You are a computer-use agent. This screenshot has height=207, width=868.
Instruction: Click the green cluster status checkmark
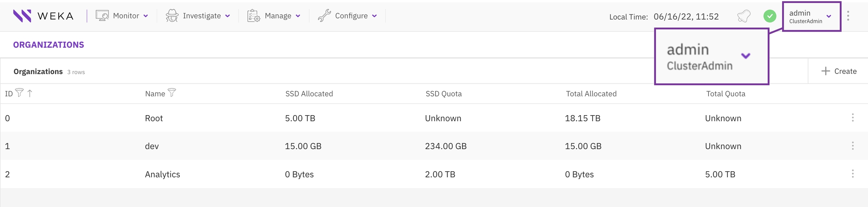(770, 16)
